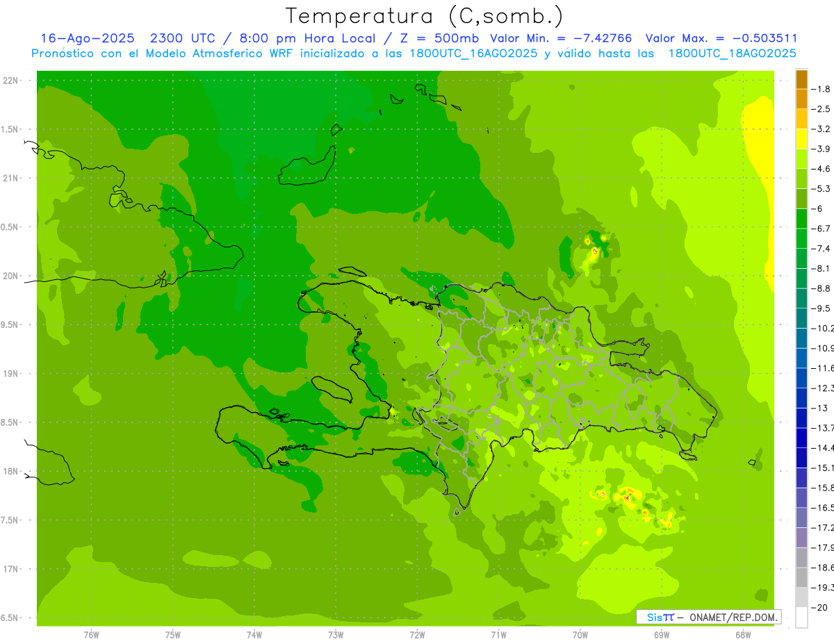Image resolution: width=834 pixels, height=644 pixels.
Task: Click the "-13" legend value
Action: pyautogui.click(x=820, y=408)
